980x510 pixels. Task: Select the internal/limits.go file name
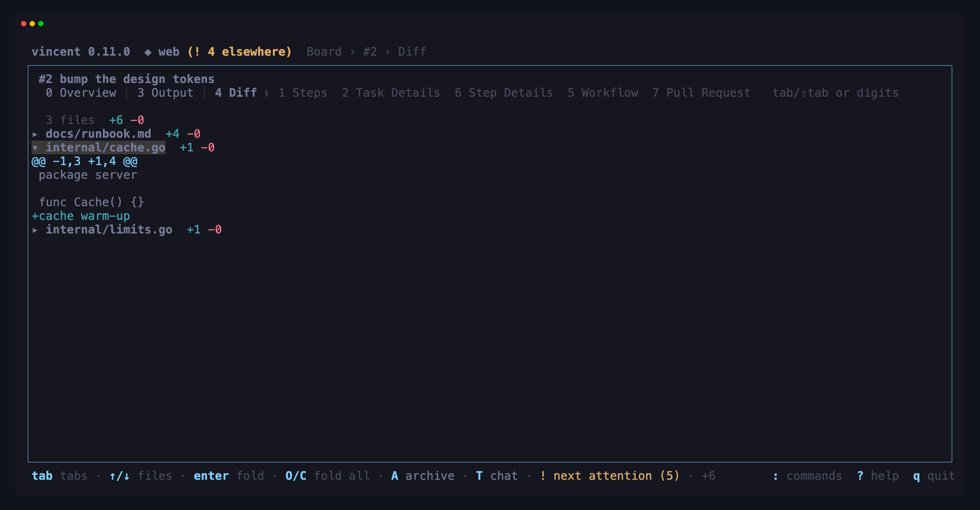109,230
